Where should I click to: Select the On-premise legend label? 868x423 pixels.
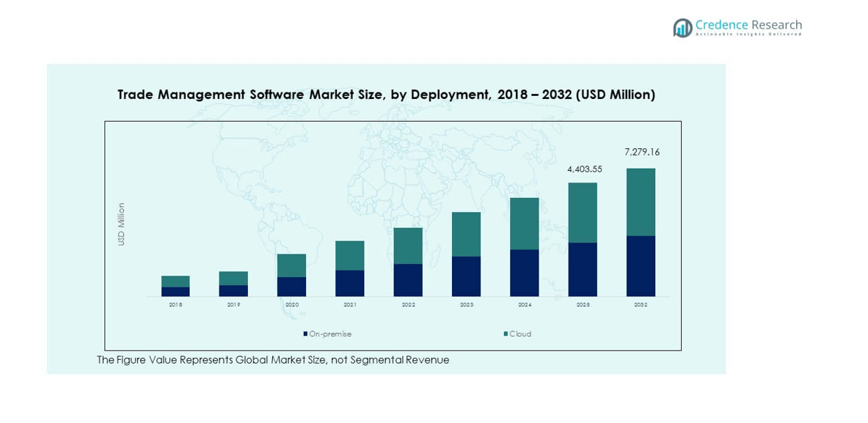coord(330,334)
